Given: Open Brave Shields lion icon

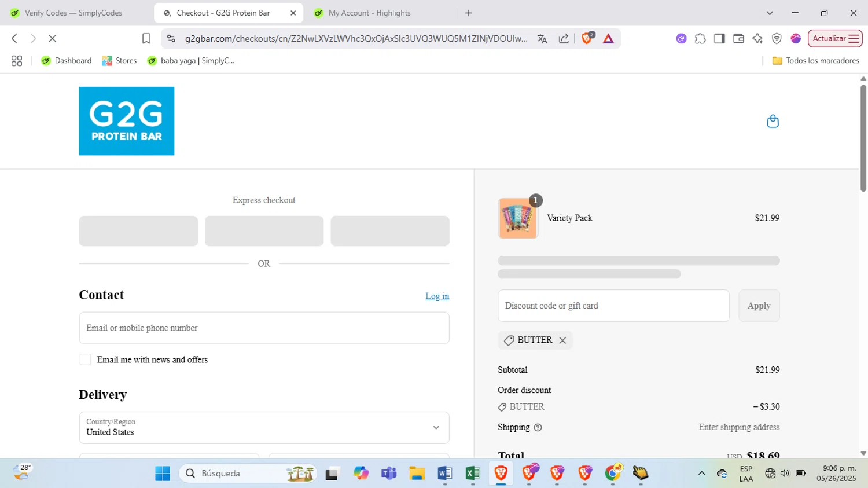Looking at the screenshot, I should [587, 39].
